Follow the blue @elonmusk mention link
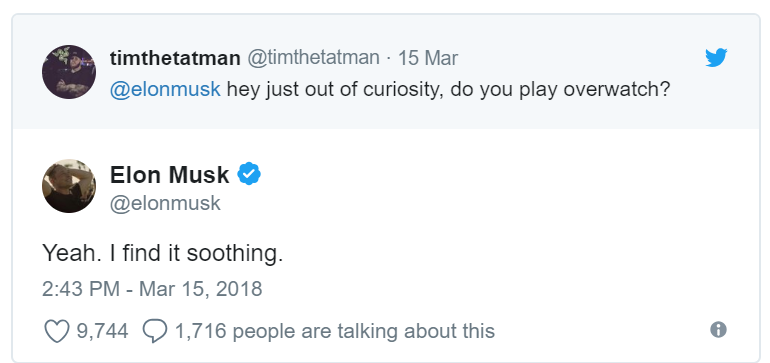This screenshot has height=363, width=770. [165, 90]
